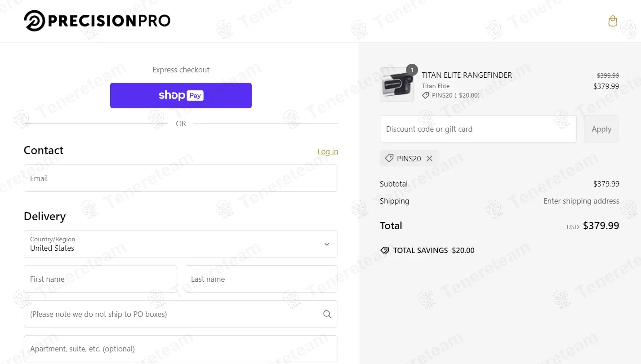Image resolution: width=641 pixels, height=364 pixels.
Task: Click the Discount code or gift card field
Action: pyautogui.click(x=478, y=129)
